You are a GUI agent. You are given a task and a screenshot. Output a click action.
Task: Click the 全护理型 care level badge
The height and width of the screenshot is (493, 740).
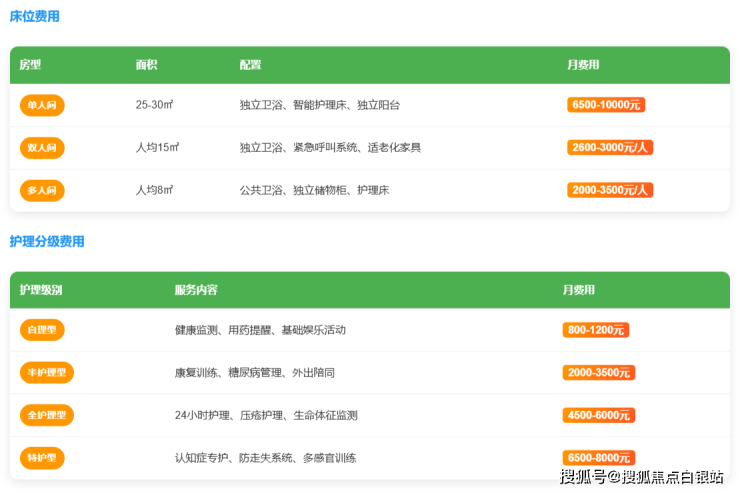(x=47, y=415)
